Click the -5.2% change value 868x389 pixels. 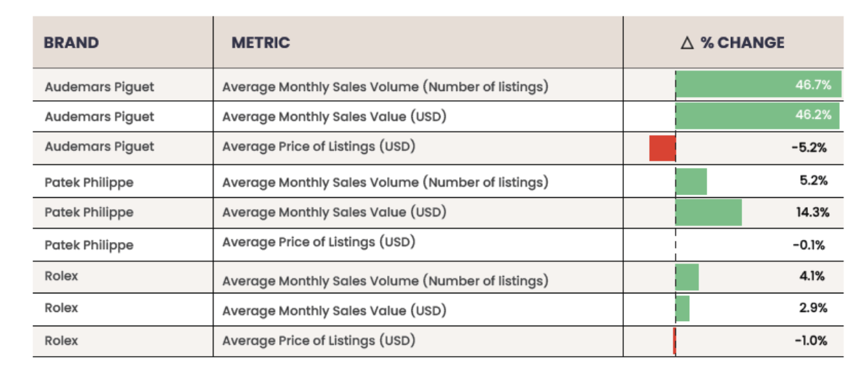tap(809, 148)
